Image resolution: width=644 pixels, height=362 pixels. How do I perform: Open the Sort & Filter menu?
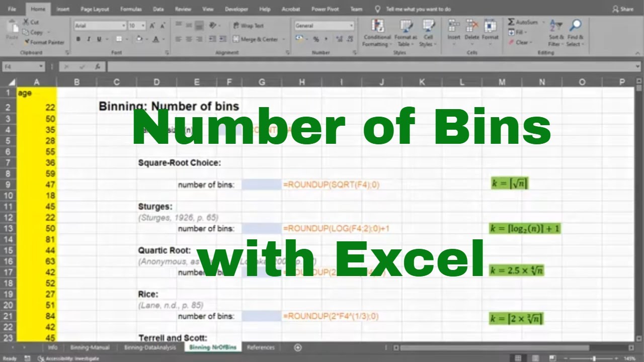556,33
